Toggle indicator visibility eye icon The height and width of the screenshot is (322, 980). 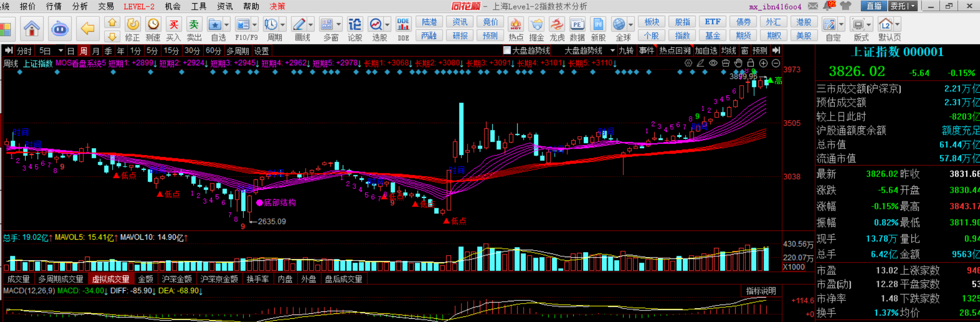click(x=713, y=63)
